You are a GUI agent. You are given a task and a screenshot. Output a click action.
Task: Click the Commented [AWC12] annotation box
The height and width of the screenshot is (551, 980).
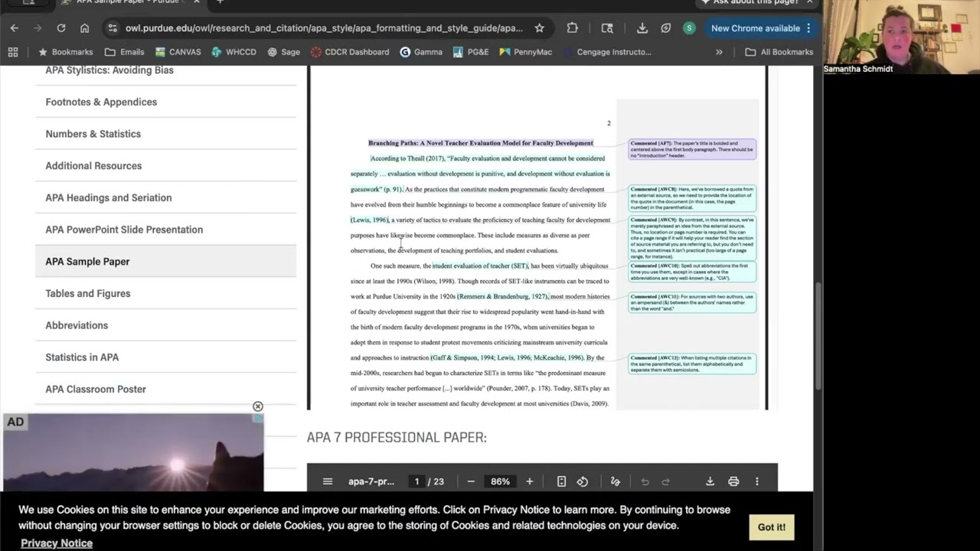pos(692,364)
